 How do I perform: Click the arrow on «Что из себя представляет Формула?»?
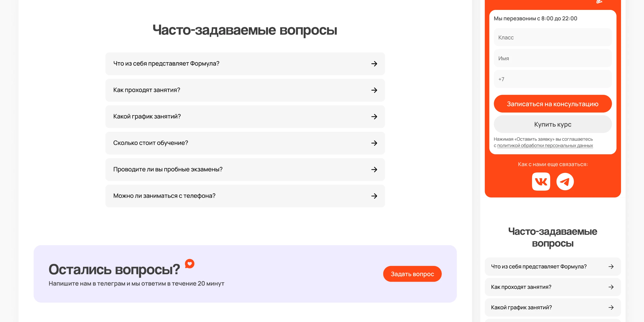click(x=374, y=64)
